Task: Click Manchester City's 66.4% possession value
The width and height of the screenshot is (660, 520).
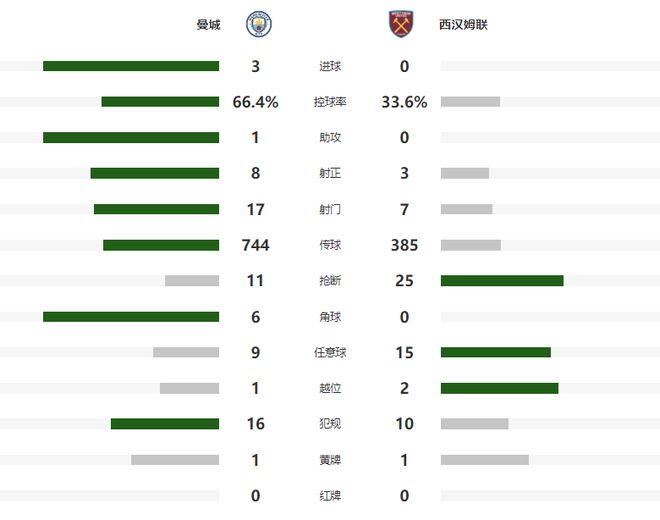Action: coord(256,102)
